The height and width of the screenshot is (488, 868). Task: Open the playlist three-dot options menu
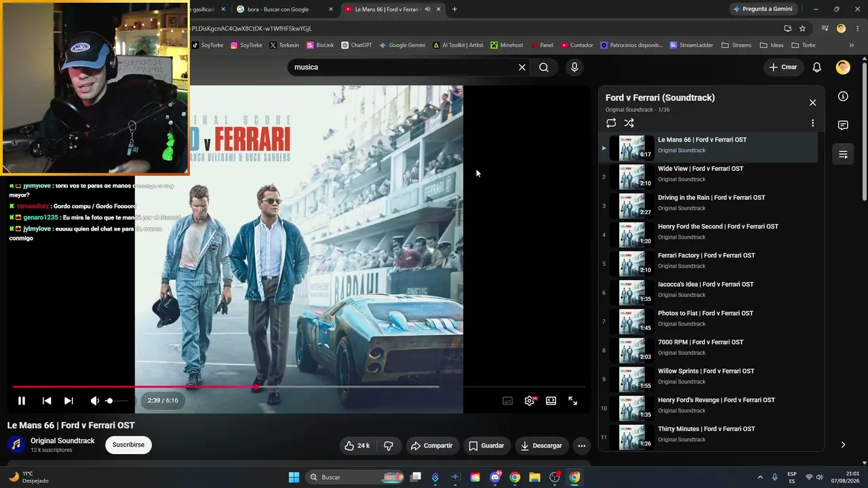[x=812, y=123]
